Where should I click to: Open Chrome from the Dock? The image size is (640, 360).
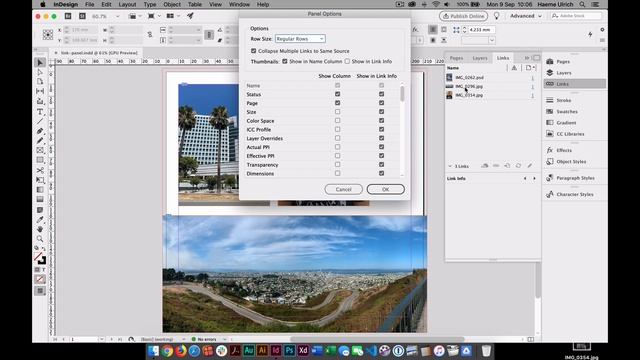167,350
